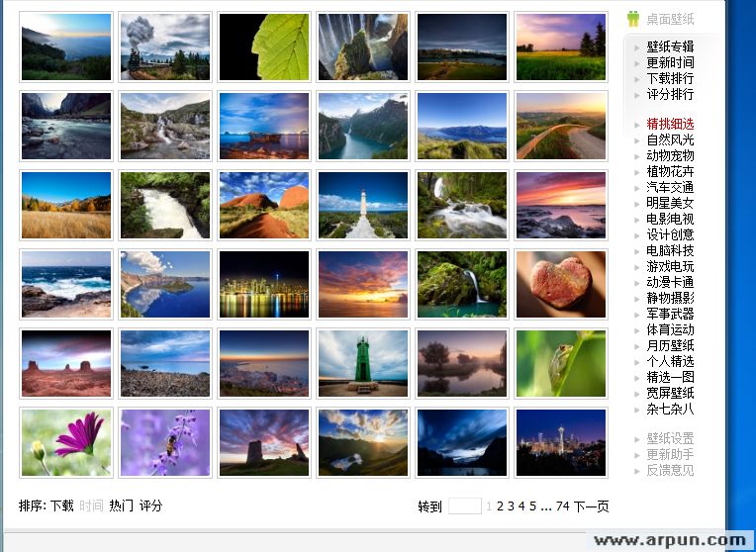Open 壁纸设置 in the sidebar
Viewport: 756px width, 552px height.
coord(670,438)
